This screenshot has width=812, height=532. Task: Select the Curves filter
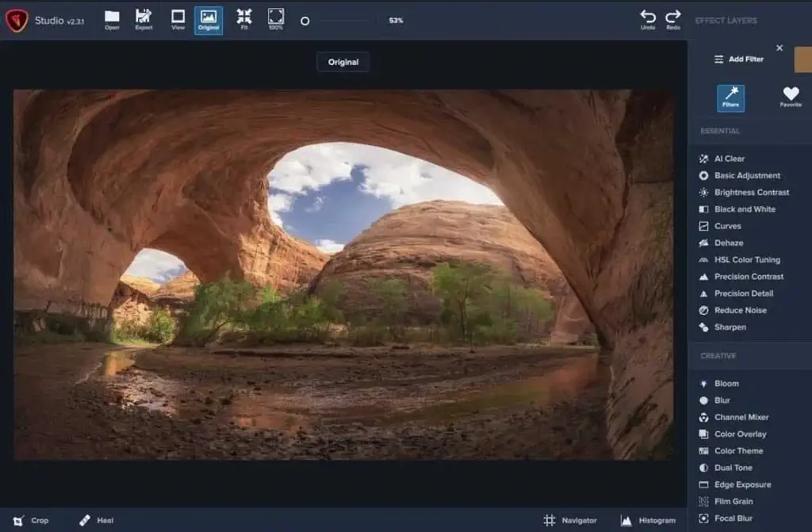[x=728, y=226]
